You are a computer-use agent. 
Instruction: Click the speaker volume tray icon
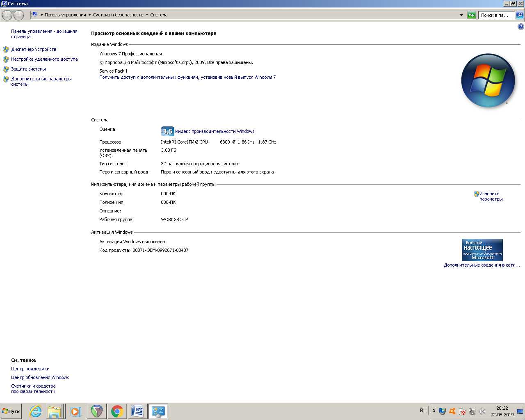[x=482, y=411]
